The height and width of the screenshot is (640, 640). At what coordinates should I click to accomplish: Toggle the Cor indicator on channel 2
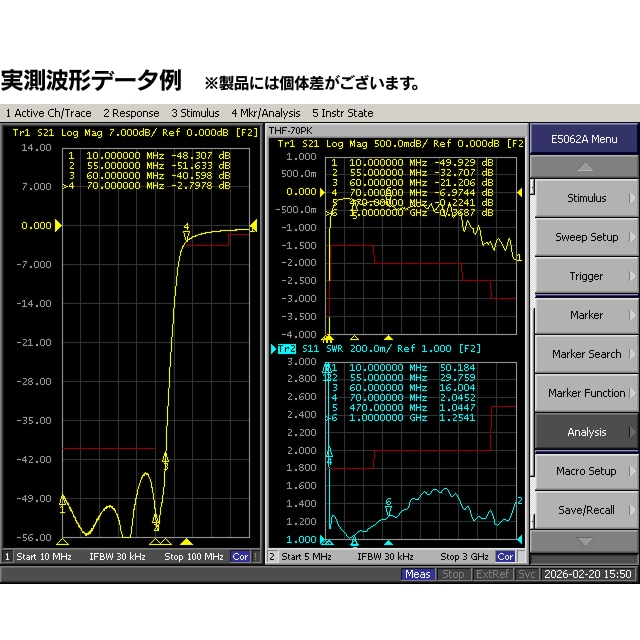pos(505,556)
